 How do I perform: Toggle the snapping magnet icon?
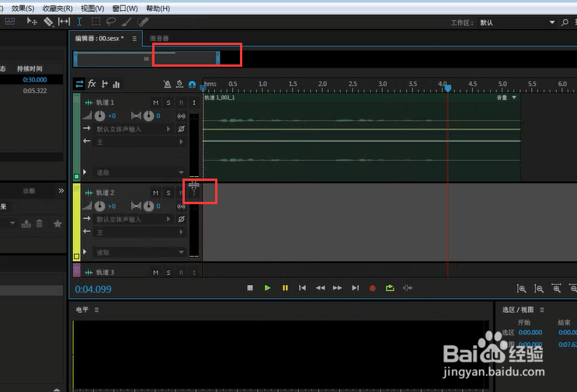[192, 85]
